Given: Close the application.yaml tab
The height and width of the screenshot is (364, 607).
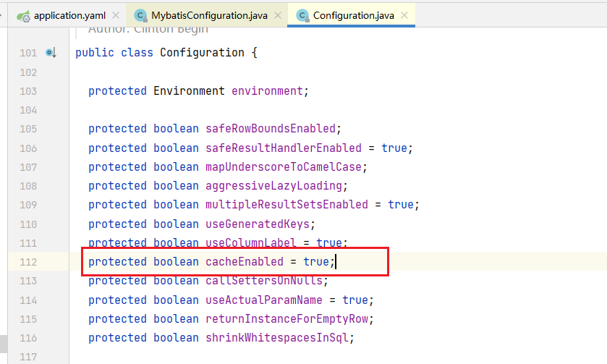Looking at the screenshot, I should [x=116, y=15].
